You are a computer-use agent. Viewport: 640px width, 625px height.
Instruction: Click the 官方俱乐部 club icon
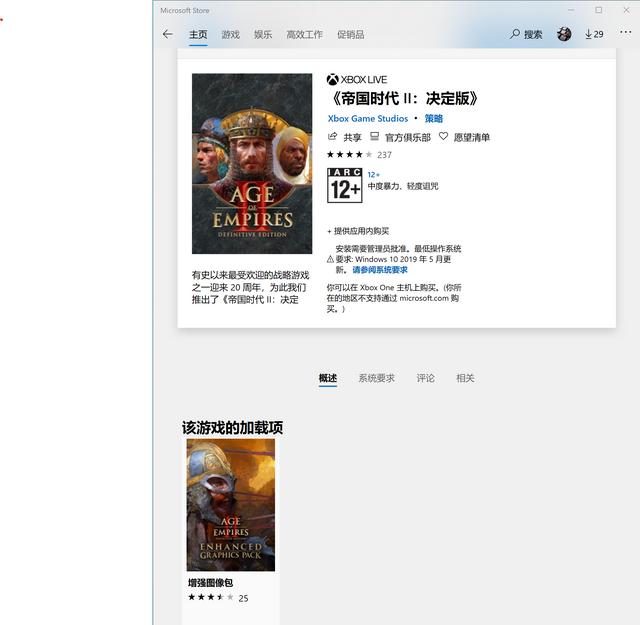pyautogui.click(x=374, y=136)
